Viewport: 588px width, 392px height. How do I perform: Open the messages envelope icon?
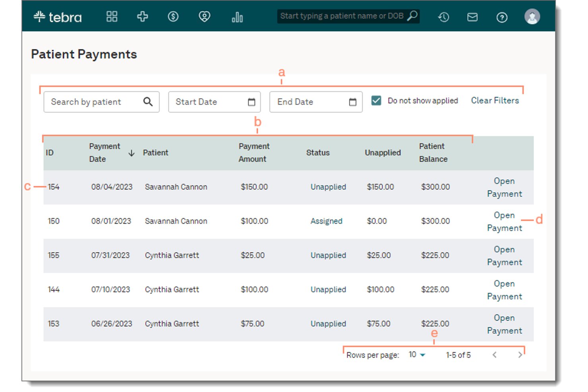click(472, 17)
